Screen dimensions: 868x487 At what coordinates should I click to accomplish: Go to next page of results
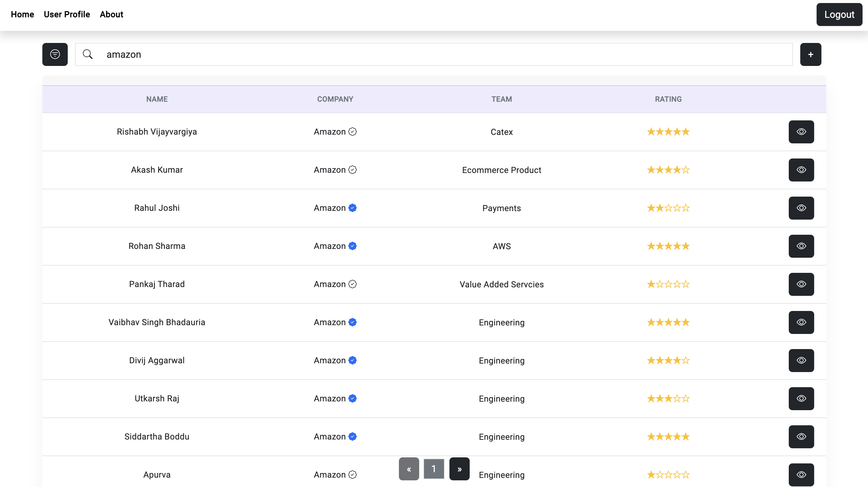[459, 469]
